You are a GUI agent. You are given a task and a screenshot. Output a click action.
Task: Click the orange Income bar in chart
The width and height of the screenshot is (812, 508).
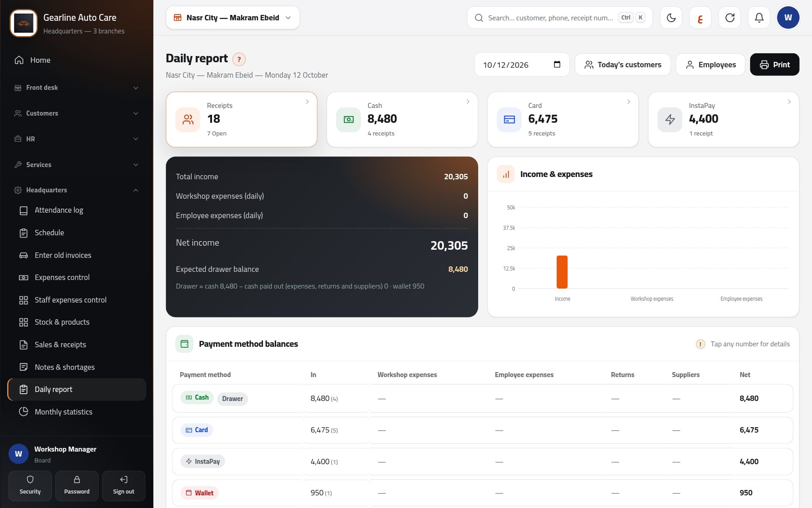point(562,272)
